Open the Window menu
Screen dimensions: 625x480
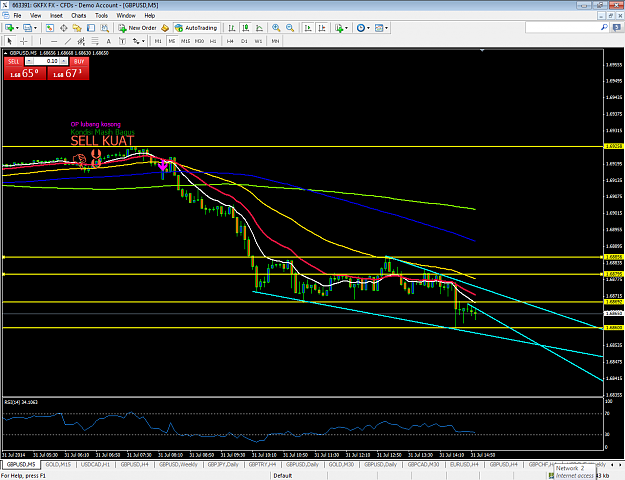point(126,16)
